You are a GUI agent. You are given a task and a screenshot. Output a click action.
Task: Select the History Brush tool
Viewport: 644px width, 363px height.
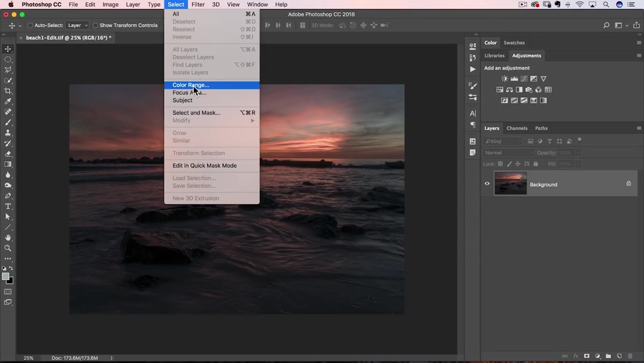click(8, 143)
